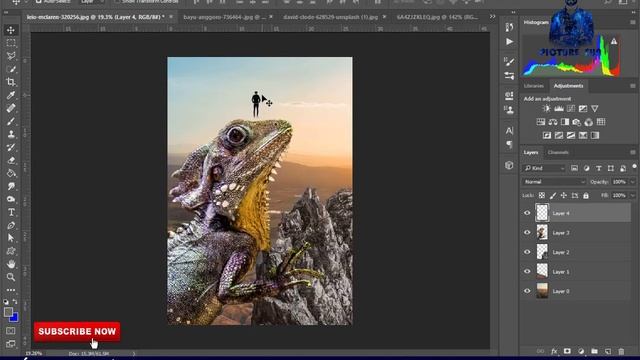Click the Opacity value field
The width and height of the screenshot is (640, 360).
(620, 182)
